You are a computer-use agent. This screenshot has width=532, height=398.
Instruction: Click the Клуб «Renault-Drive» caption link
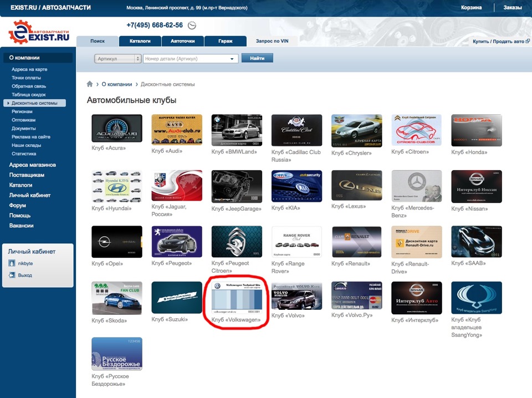pos(410,267)
